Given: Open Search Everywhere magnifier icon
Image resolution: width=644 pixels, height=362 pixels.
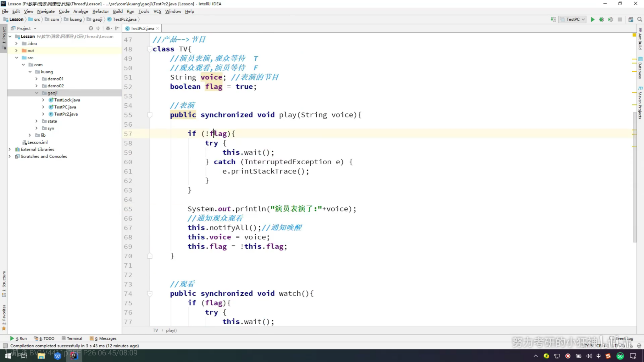Looking at the screenshot, I should tap(640, 19).
